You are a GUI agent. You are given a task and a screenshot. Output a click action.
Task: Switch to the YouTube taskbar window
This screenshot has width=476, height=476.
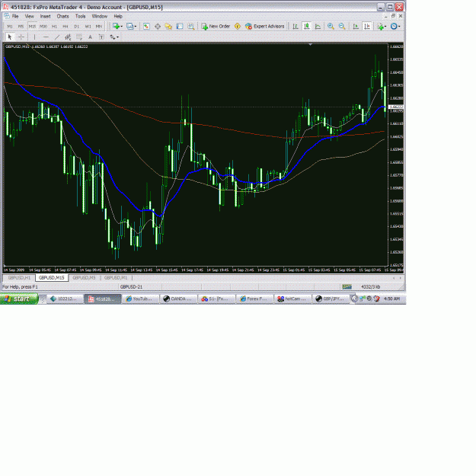click(x=140, y=299)
